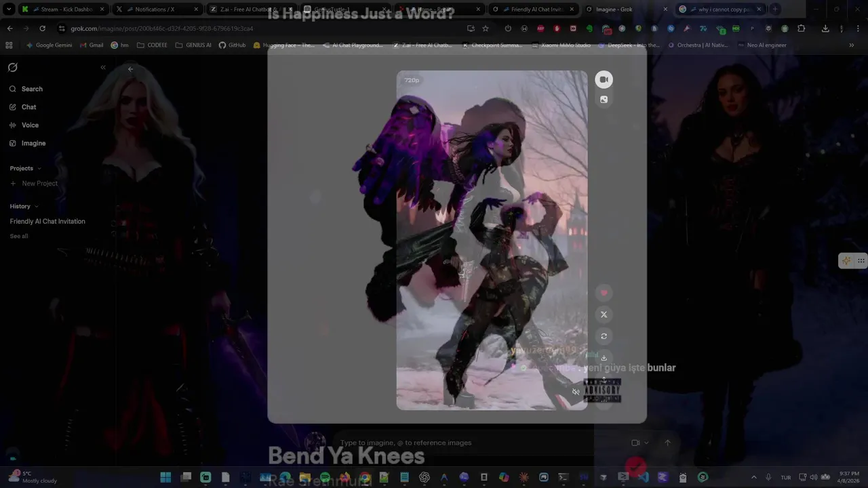Open the CODEEE bookmarks folder
This screenshot has height=488, width=868.
(x=152, y=45)
